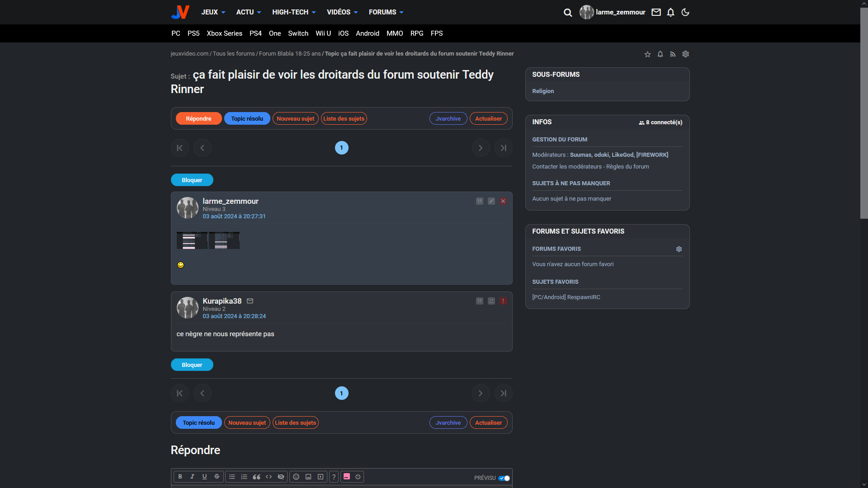Click top Topic résolu button

(247, 118)
